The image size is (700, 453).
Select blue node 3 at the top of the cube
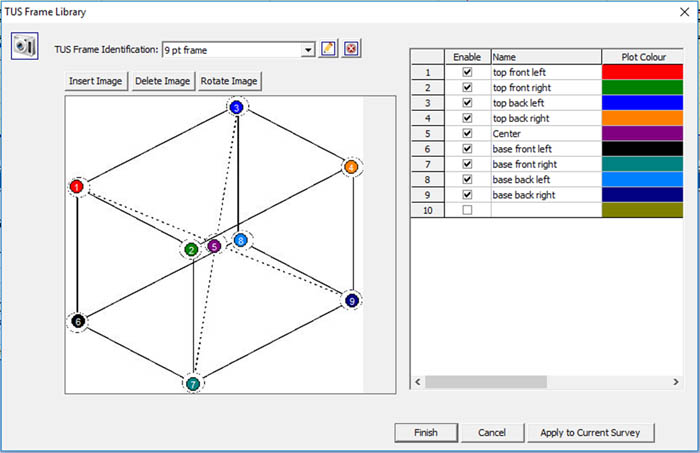click(236, 107)
